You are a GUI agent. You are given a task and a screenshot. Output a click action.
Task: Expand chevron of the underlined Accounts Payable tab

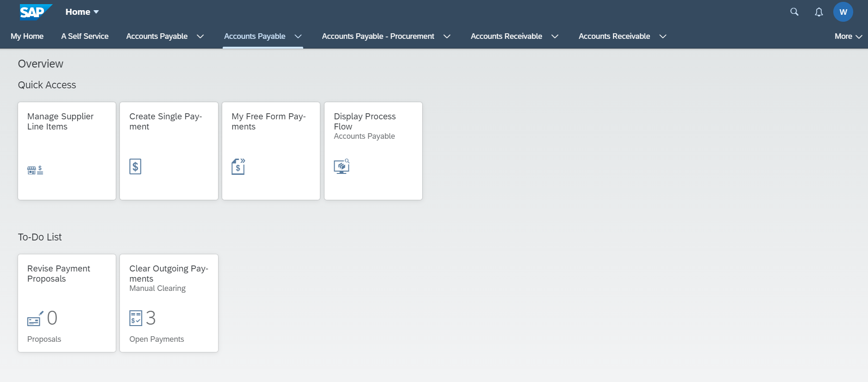(x=298, y=37)
